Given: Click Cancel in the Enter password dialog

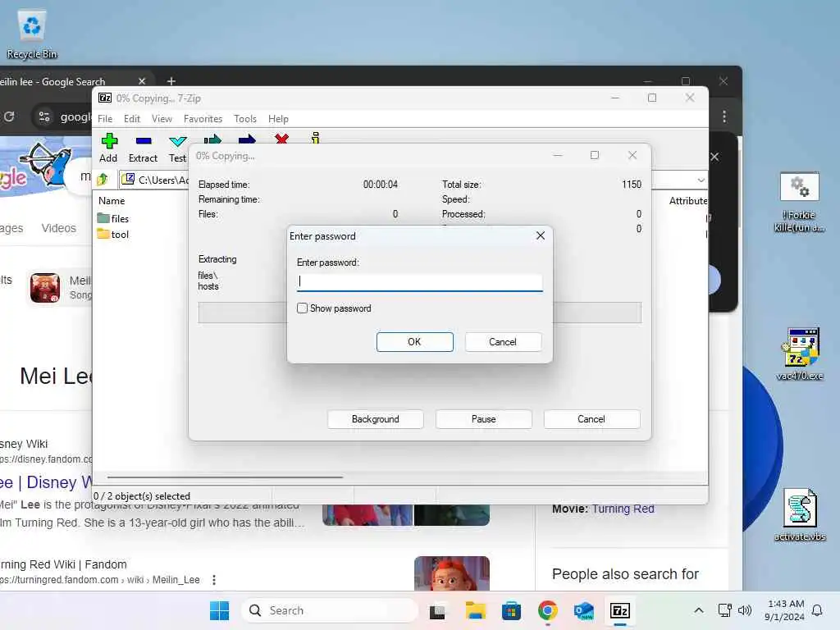Looking at the screenshot, I should [503, 342].
